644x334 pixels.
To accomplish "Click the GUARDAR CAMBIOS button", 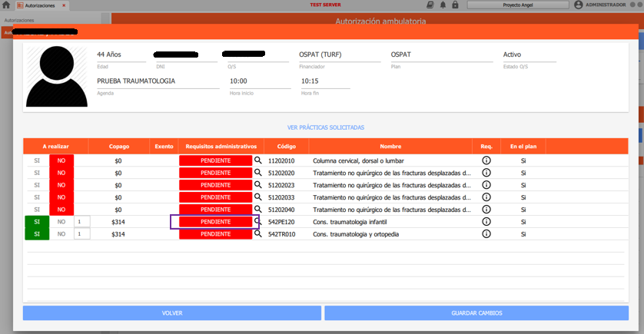I will [x=476, y=313].
